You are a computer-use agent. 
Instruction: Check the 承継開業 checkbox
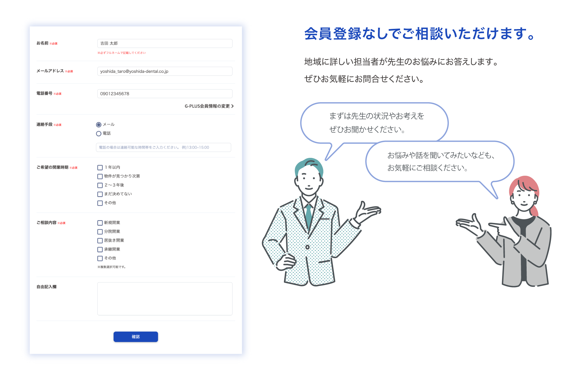click(100, 250)
